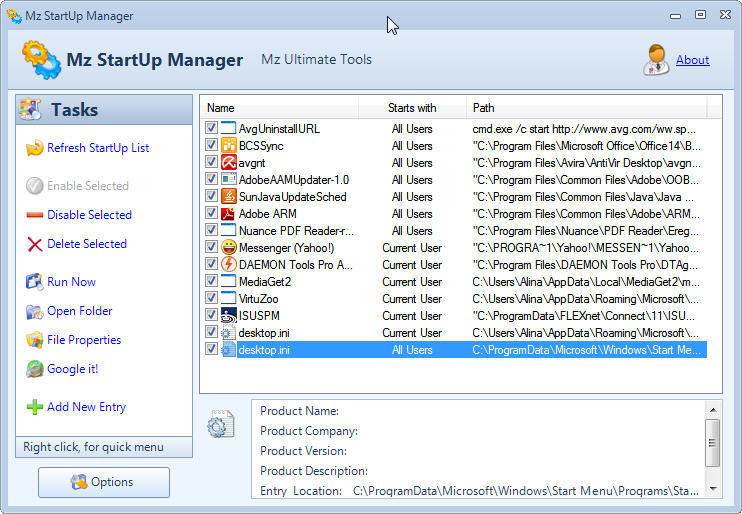Click the Open Folder icon

[35, 311]
